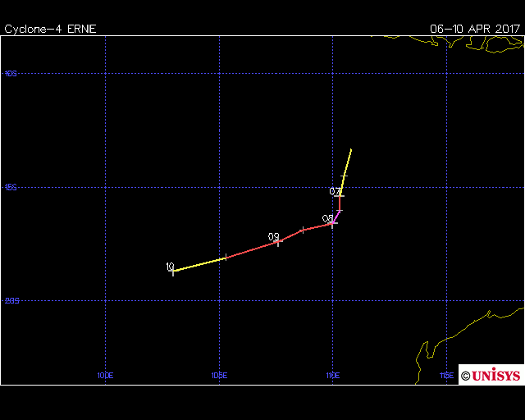525x420 pixels.
Task: Select the day 08 track marker
Action: pyautogui.click(x=332, y=223)
